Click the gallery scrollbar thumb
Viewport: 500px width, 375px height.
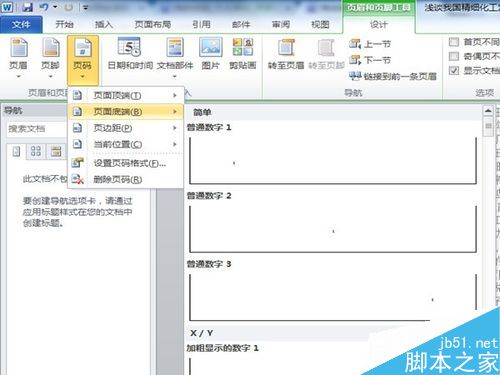488,126
